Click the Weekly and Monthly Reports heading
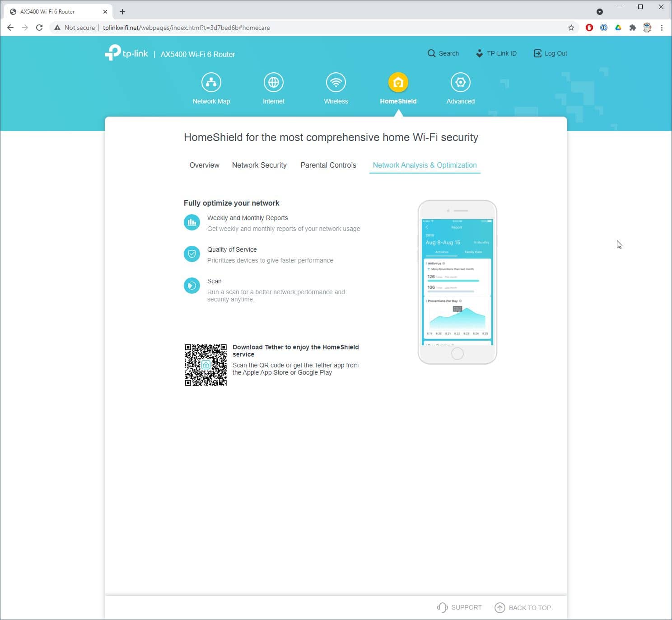 click(247, 218)
